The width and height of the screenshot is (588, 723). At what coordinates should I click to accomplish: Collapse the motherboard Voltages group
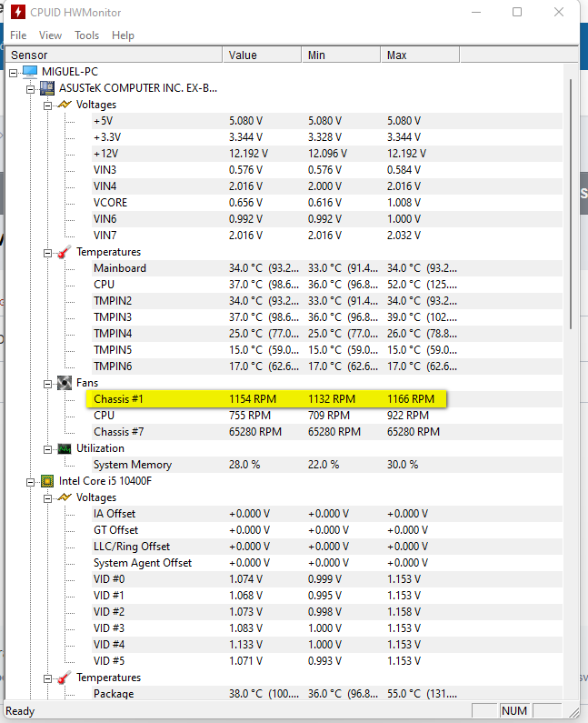point(47,105)
